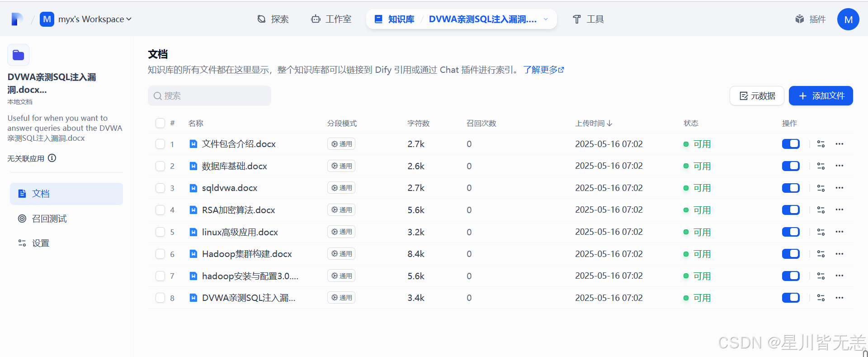Select 召回测试 in the sidebar
Image resolution: width=868 pixels, height=357 pixels.
pyautogui.click(x=66, y=219)
